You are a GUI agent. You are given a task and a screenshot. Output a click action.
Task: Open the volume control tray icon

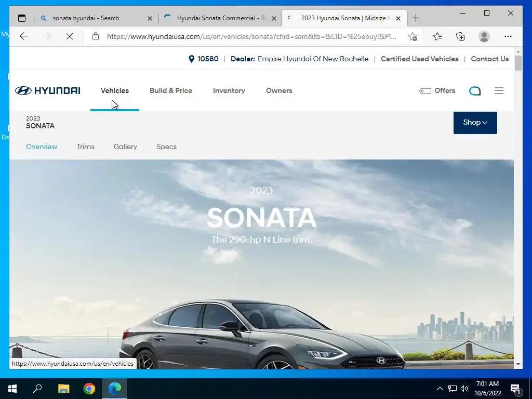464,389
